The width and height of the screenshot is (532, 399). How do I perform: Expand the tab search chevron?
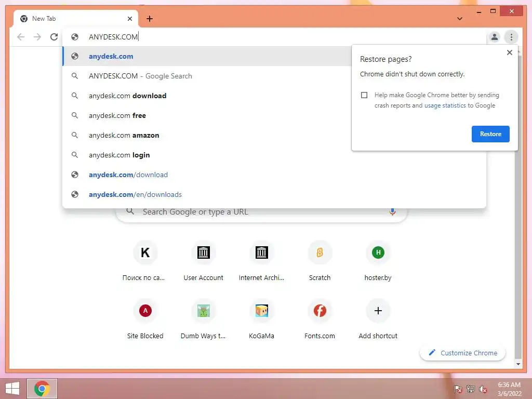pos(459,19)
